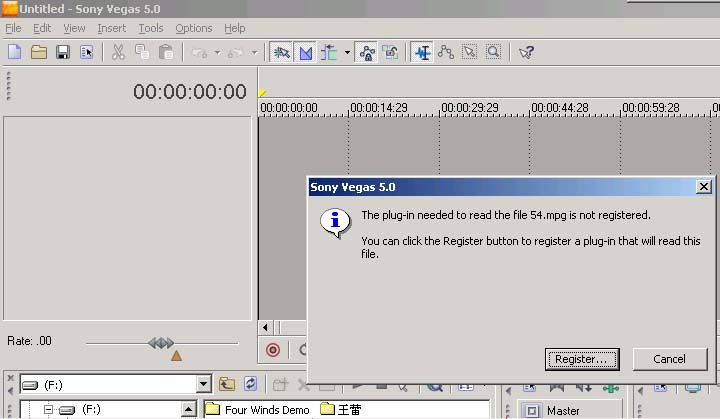Viewport: 720px width, 419px height.
Task: Click the ruler at 00:00:44:28
Action: tap(560, 108)
